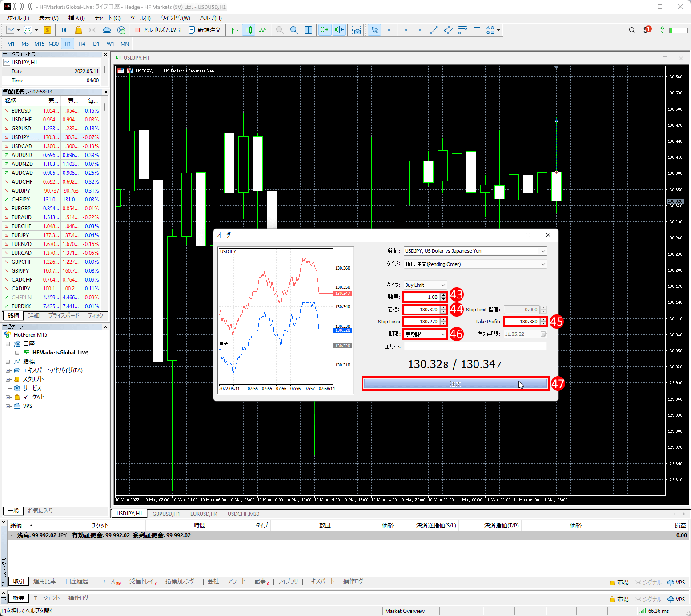Select the text label tool
The image size is (691, 616).
pyautogui.click(x=477, y=30)
